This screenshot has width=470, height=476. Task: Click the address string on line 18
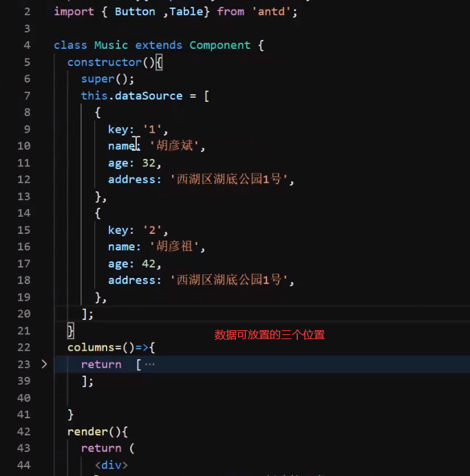click(x=228, y=280)
